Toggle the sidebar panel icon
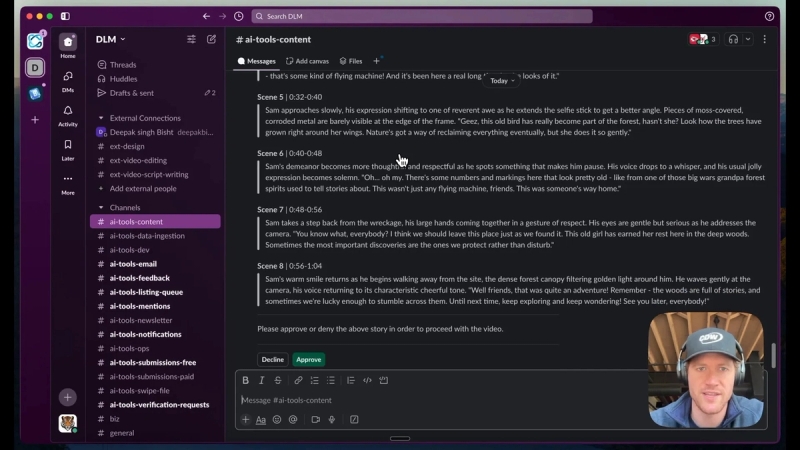This screenshot has width=800, height=450. tap(65, 16)
